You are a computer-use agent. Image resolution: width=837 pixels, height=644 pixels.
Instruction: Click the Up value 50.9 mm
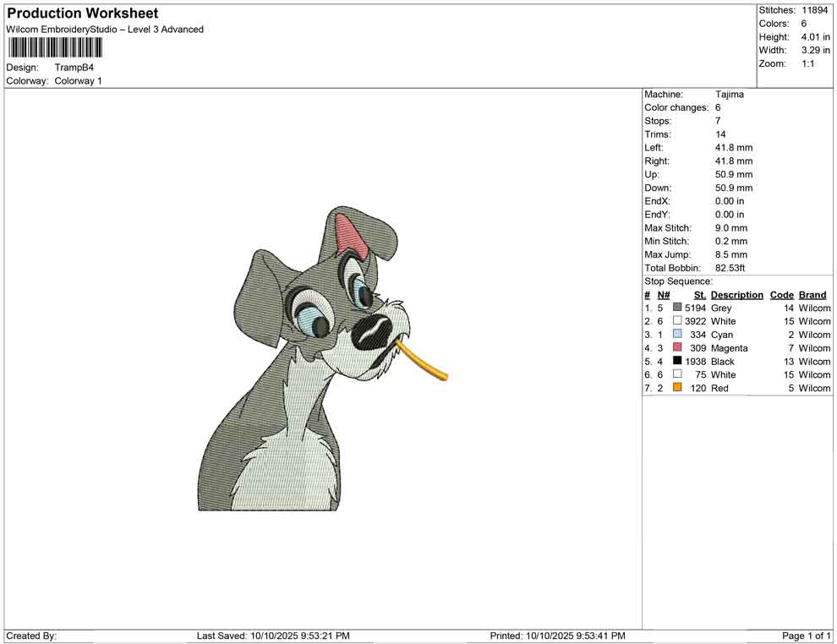click(734, 174)
